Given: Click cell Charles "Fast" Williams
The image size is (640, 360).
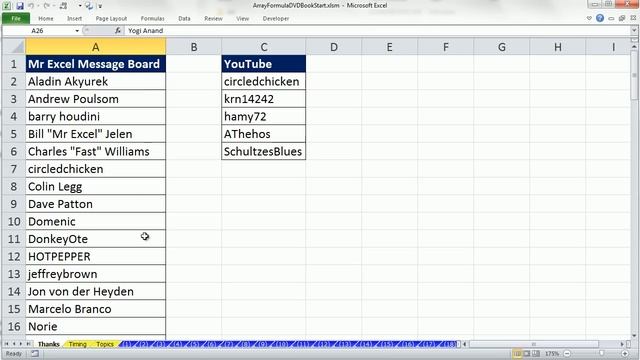Looking at the screenshot, I should point(96,151).
